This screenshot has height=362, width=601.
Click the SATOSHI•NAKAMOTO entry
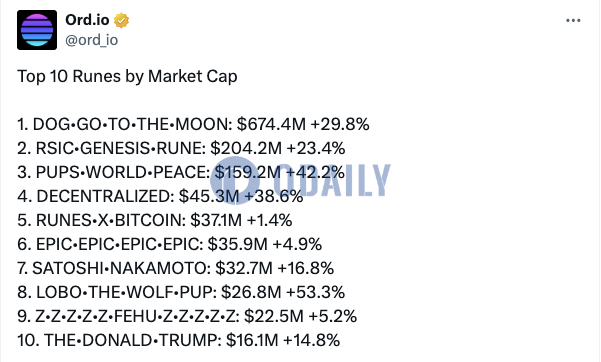click(x=176, y=268)
